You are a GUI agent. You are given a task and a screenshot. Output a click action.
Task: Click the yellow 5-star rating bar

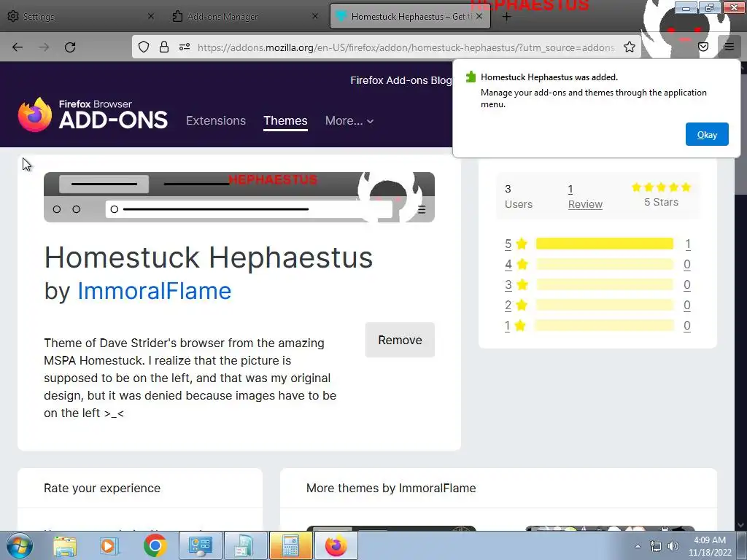tap(605, 244)
